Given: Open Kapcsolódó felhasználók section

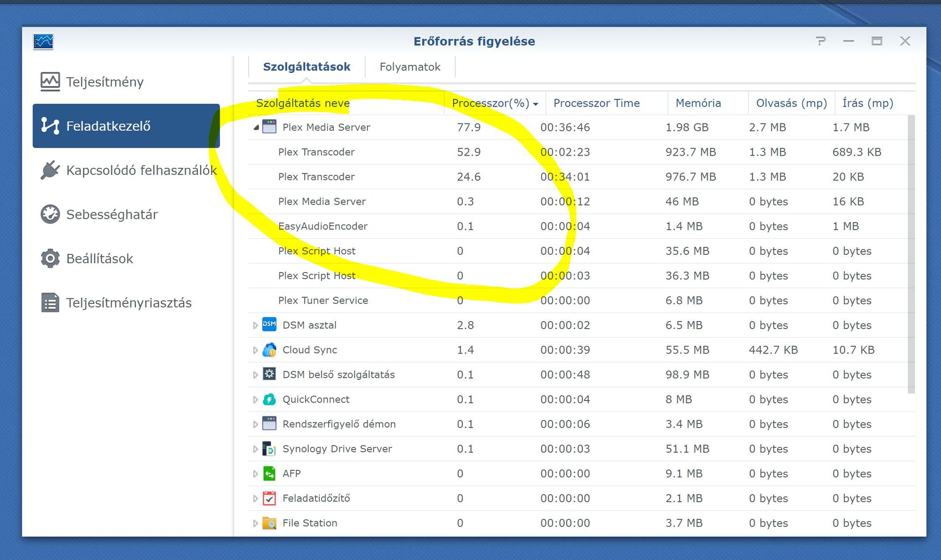Looking at the screenshot, I should point(126,170).
